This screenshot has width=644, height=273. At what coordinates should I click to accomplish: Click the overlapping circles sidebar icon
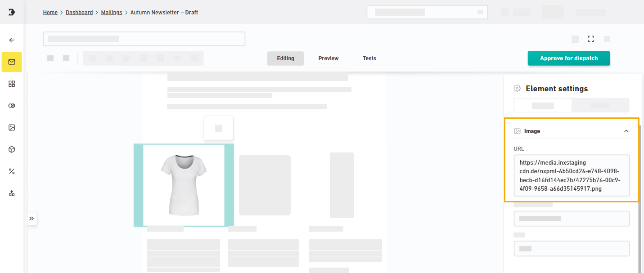pyautogui.click(x=12, y=106)
